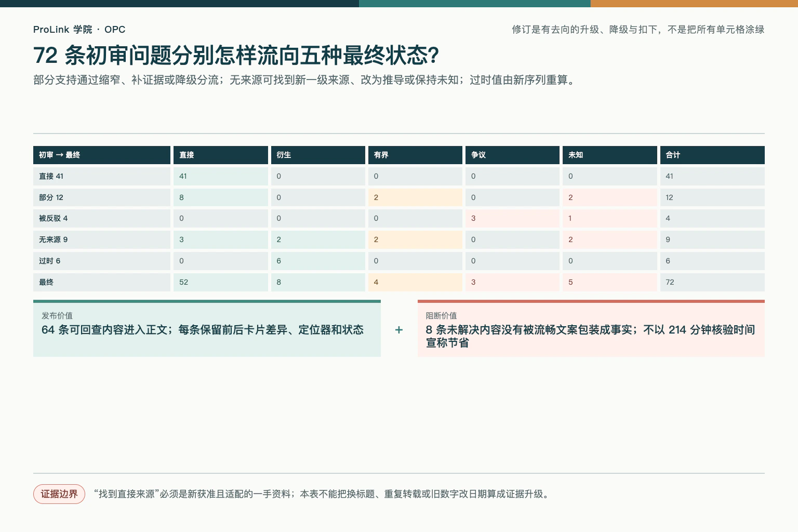798x532 pixels.
Task: Click the 未知 cell 2 in 部分 12 row
Action: click(610, 197)
